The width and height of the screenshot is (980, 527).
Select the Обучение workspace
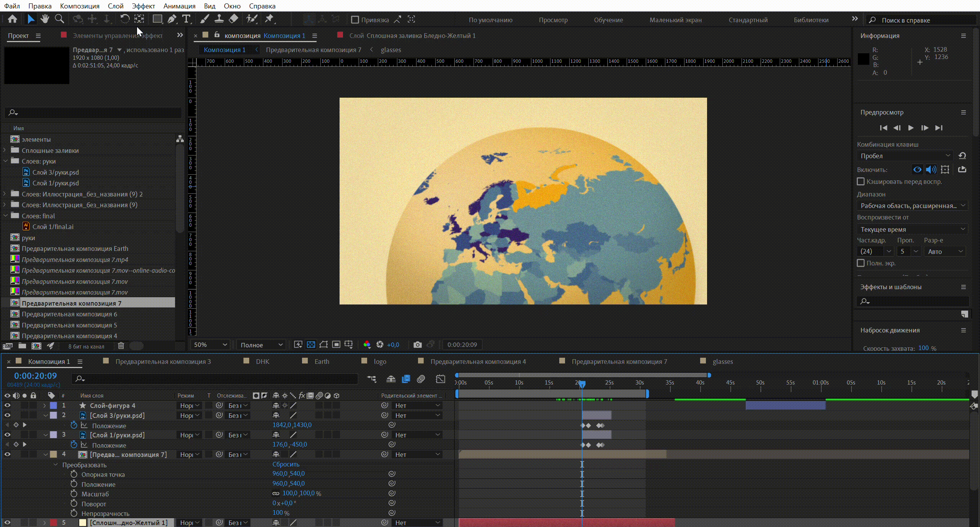[608, 20]
